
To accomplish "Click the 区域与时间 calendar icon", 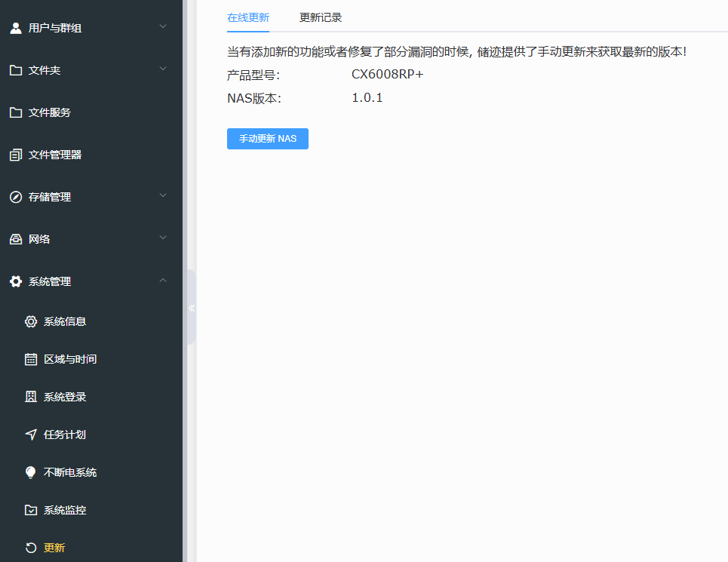I will [x=30, y=358].
